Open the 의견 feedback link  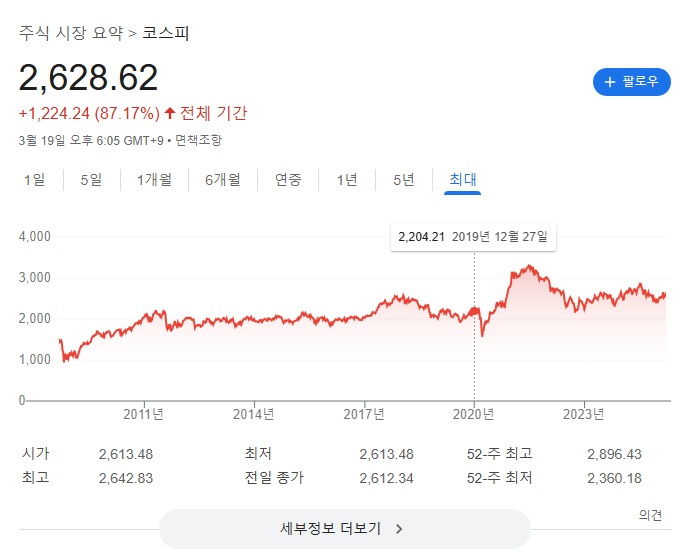[x=650, y=515]
